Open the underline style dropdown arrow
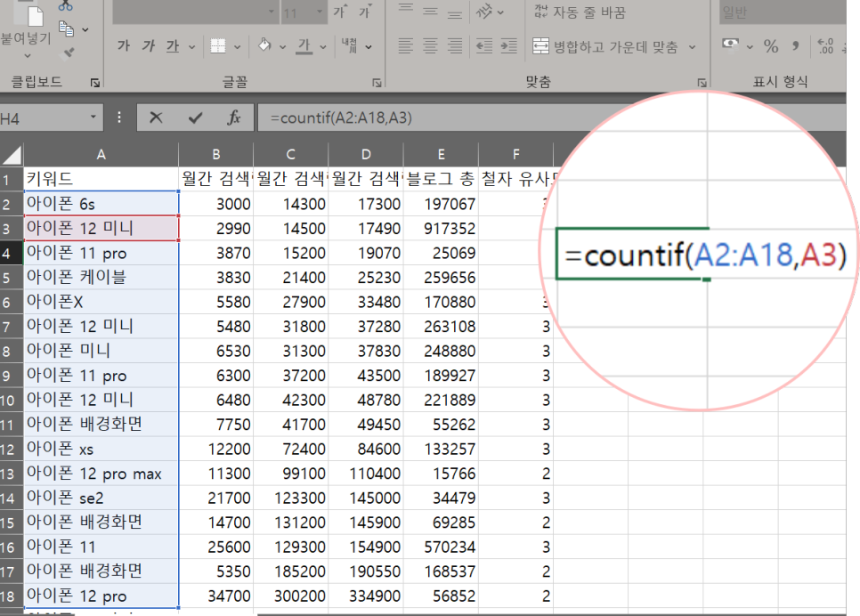860x616 pixels. [192, 47]
